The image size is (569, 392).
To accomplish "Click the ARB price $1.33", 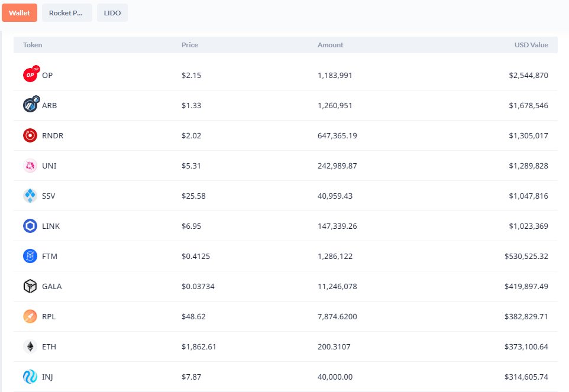I will 191,105.
